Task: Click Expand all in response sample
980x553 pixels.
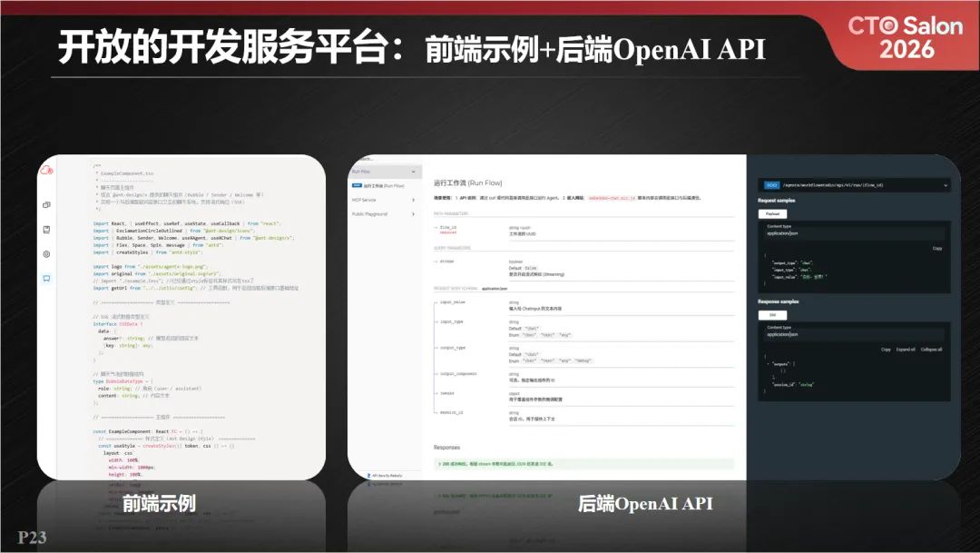Action: tap(906, 350)
